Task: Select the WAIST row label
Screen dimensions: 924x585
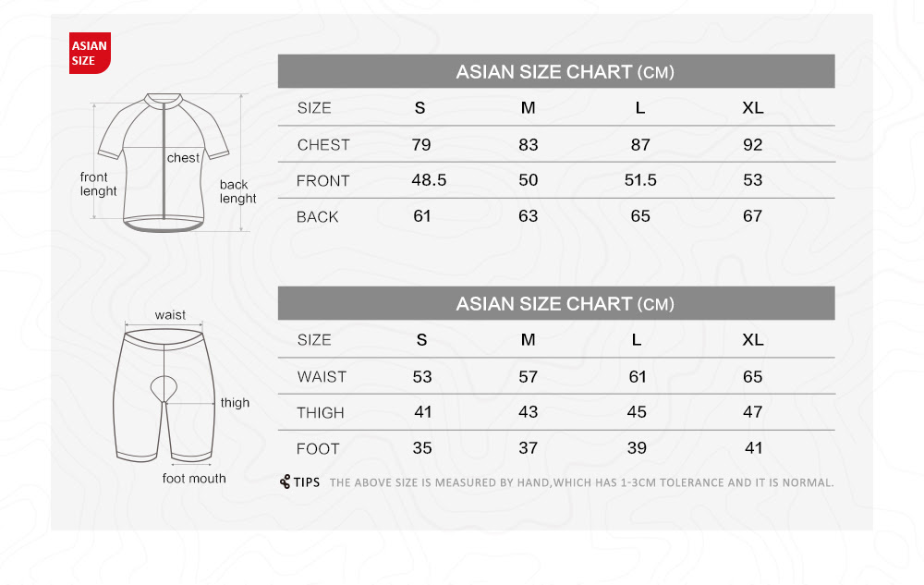Action: click(322, 377)
